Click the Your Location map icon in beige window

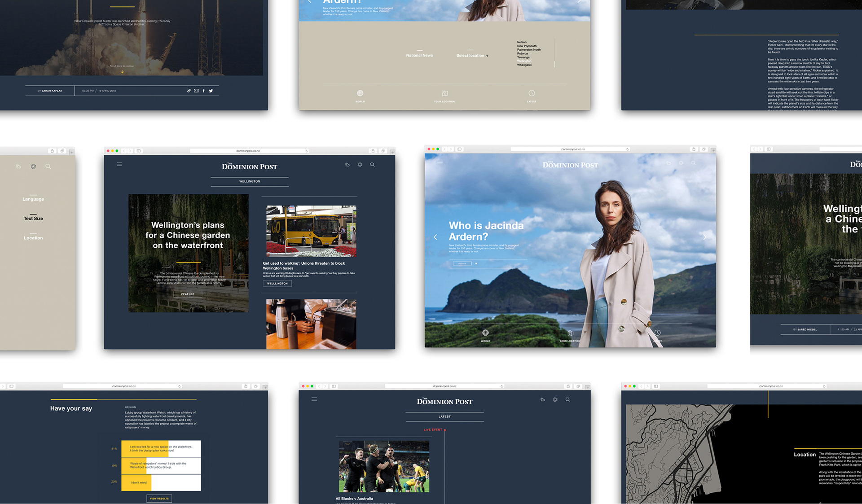coord(444,93)
